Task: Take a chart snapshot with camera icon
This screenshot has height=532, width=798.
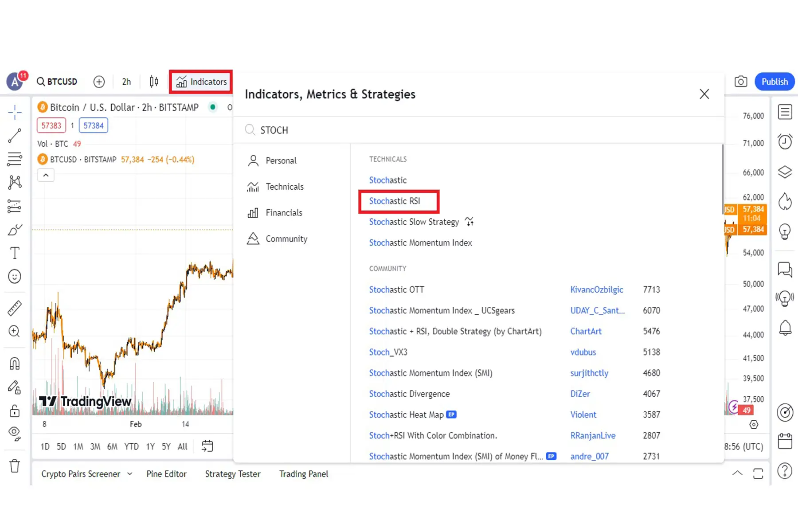Action: click(x=740, y=82)
